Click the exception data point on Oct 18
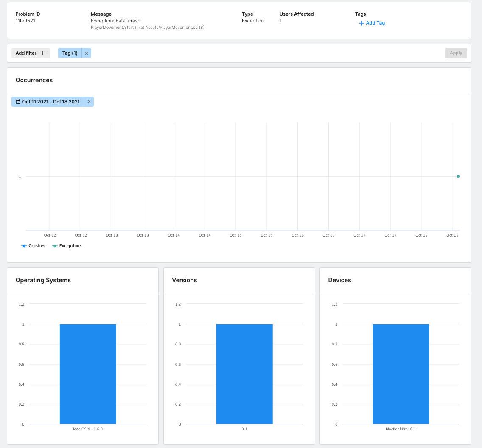 click(x=458, y=176)
